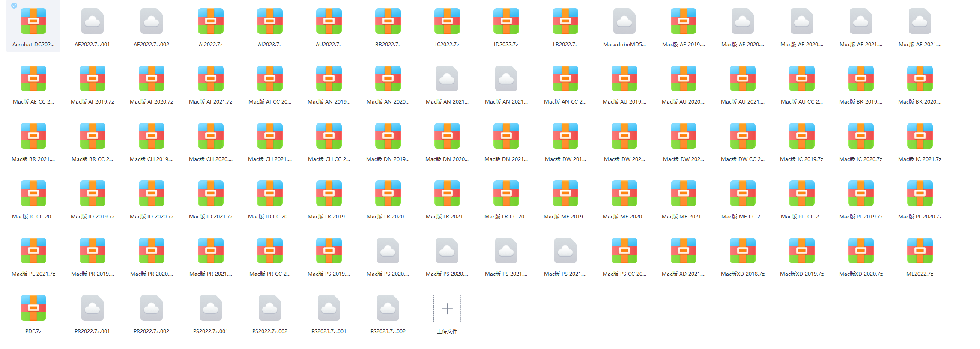Select the Mac版 ID 2021.7z file name

click(211, 217)
